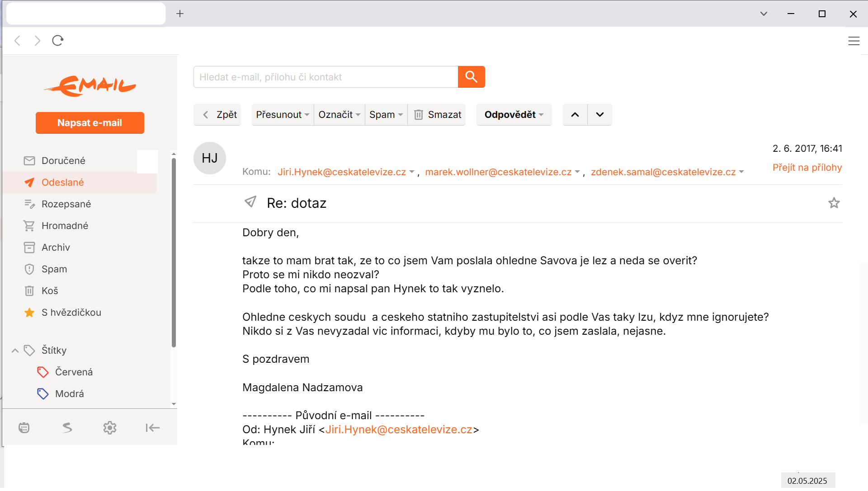This screenshot has height=491, width=868.
Task: Open a new browser tab with the plus
Action: click(180, 14)
